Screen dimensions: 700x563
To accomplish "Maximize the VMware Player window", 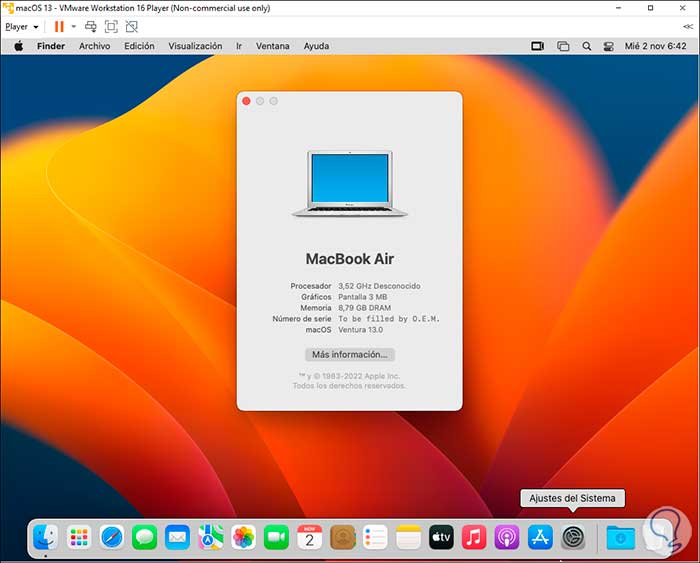I will tap(650, 8).
